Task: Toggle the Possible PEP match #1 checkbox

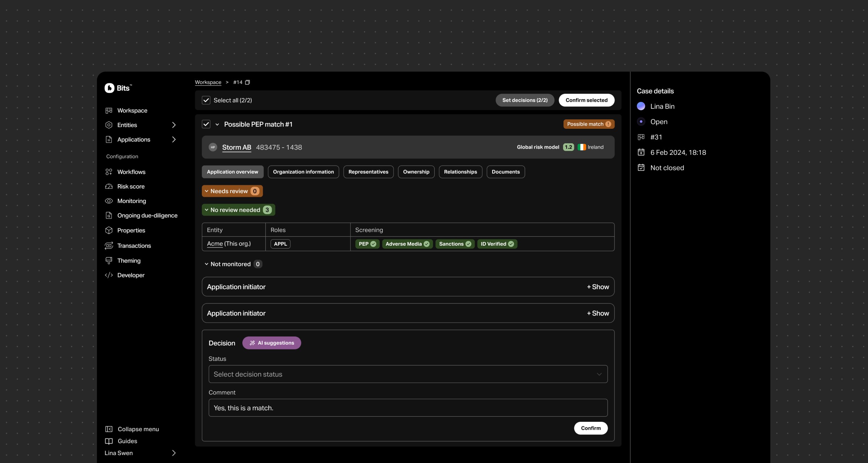Action: pos(206,124)
